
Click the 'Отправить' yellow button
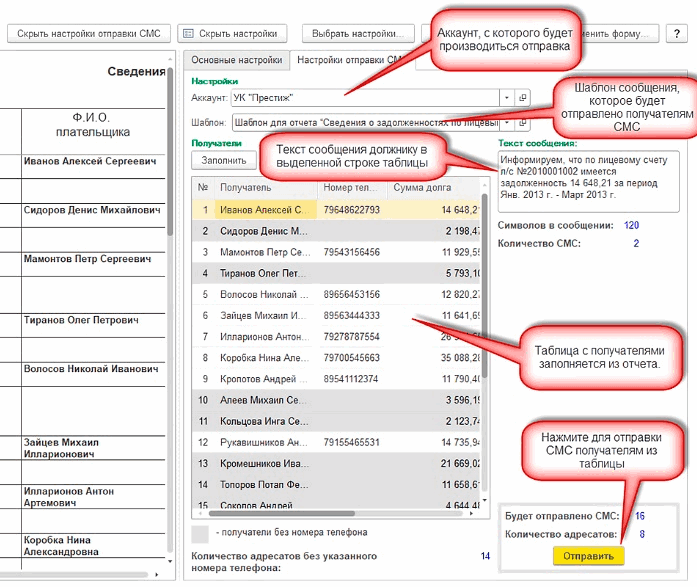pos(589,556)
